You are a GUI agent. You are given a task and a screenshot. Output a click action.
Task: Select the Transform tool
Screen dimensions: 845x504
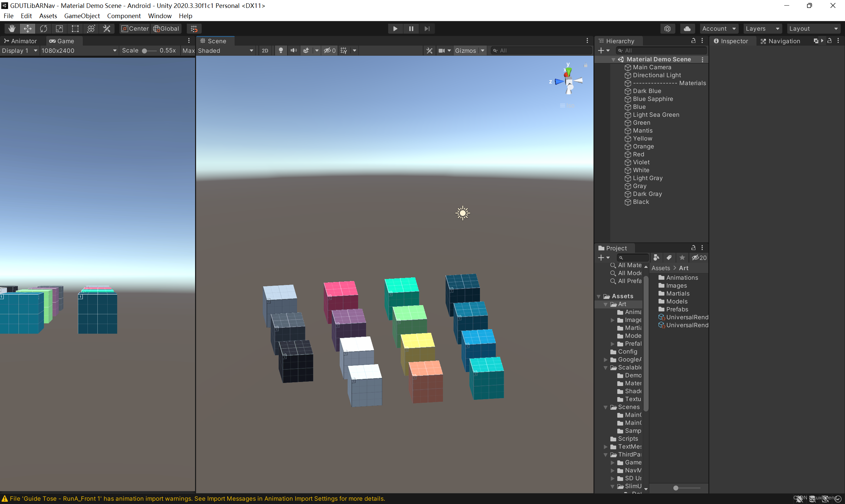point(91,28)
